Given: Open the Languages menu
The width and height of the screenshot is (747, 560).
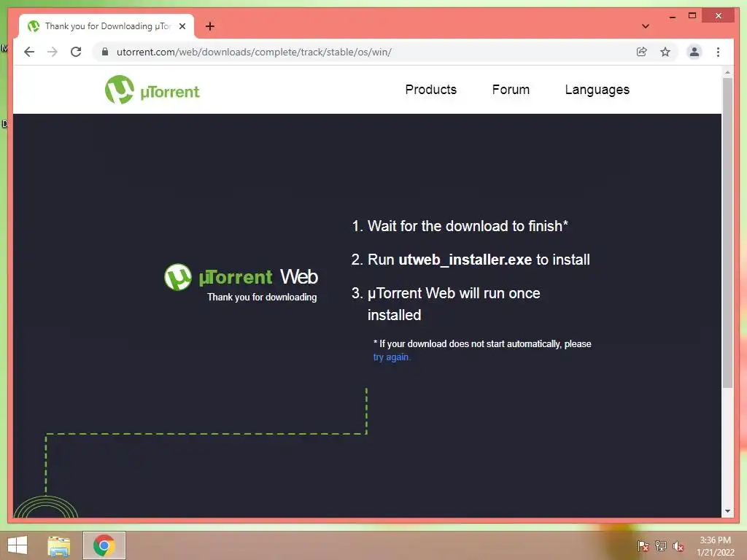Looking at the screenshot, I should point(597,90).
